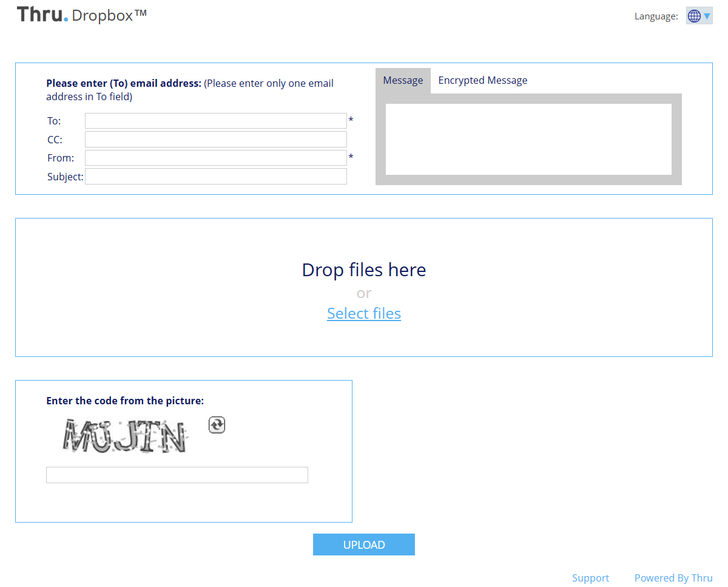Refresh the captcha picture

tap(217, 425)
